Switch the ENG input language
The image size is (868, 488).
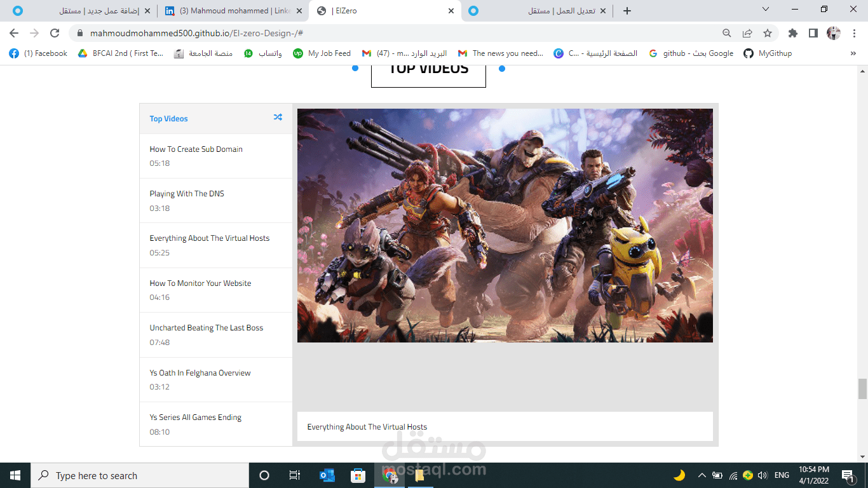782,475
